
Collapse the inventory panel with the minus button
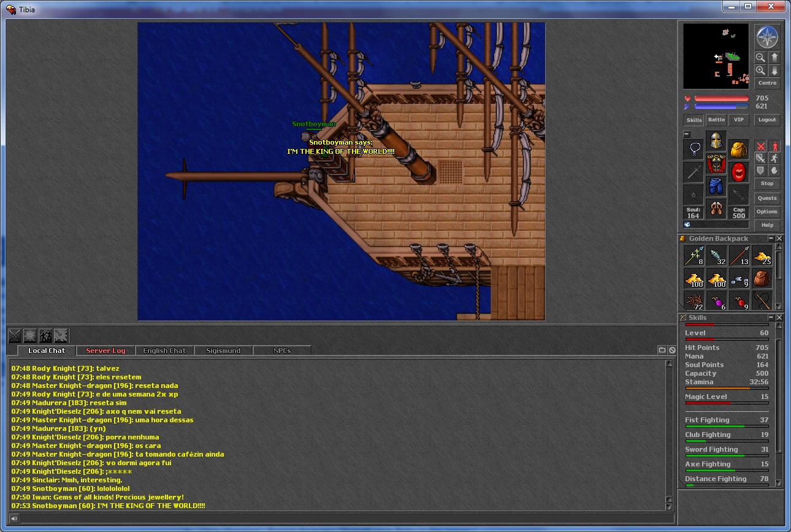pyautogui.click(x=687, y=134)
